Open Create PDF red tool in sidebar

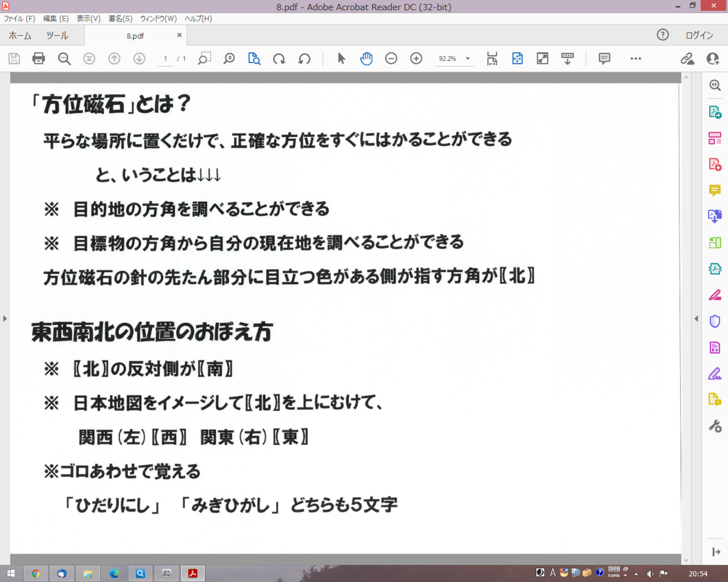715,164
